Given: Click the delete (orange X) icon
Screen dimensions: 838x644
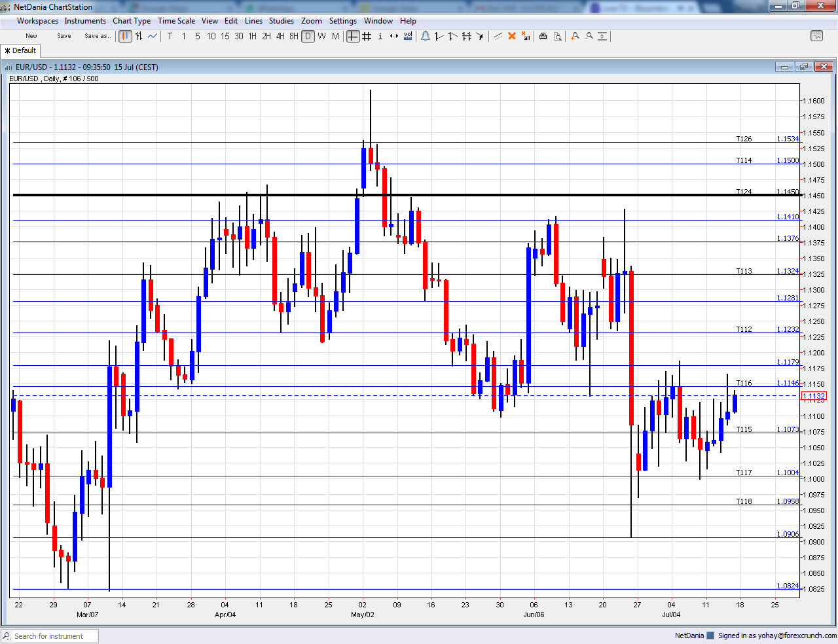Looking at the screenshot, I should pyautogui.click(x=512, y=36).
